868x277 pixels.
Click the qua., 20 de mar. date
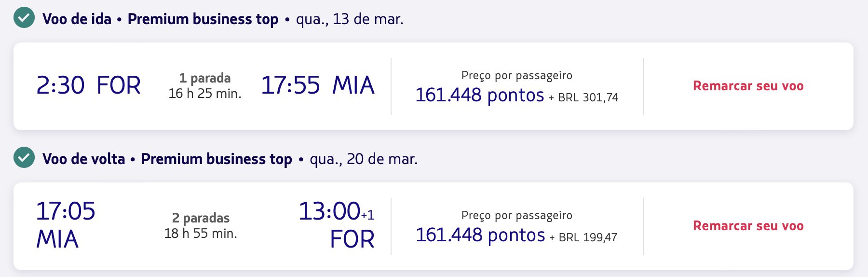(x=364, y=159)
